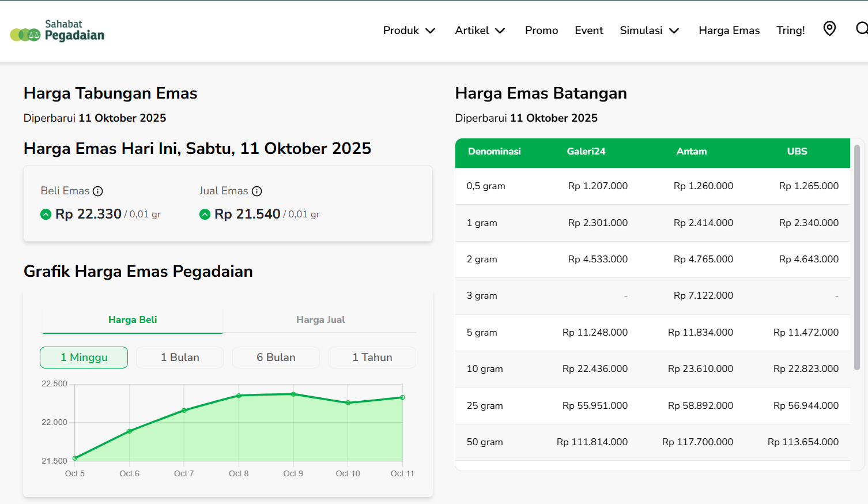Image resolution: width=868 pixels, height=504 pixels.
Task: Switch to the Harga Beli tab
Action: click(x=133, y=320)
